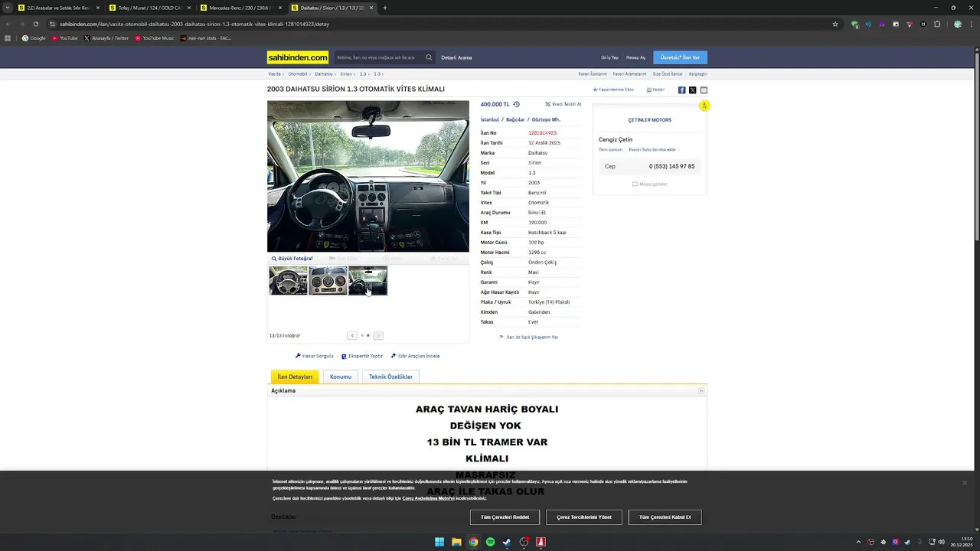Click Daihatsu breadcrumb link
Viewport: 980px width, 551px height.
click(x=324, y=74)
